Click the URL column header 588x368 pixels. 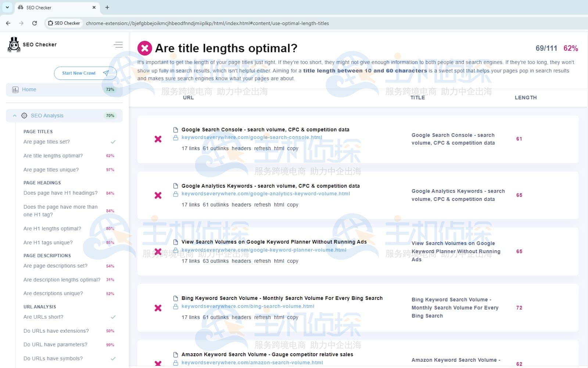tap(188, 98)
